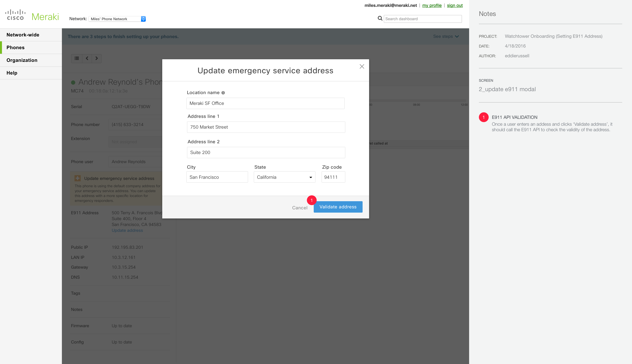The image size is (632, 364).
Task: Click red annotation marker beside Validate address
Action: (312, 200)
